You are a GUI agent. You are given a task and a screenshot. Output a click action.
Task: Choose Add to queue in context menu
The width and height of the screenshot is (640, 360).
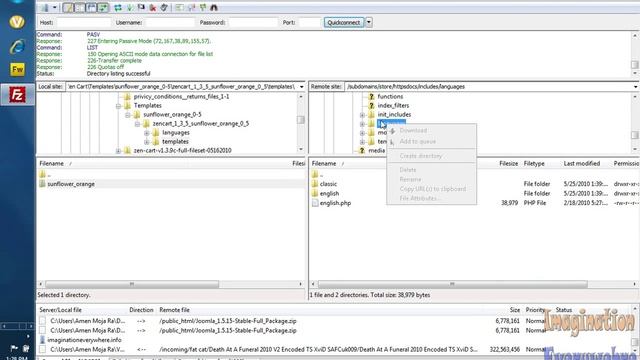coord(418,142)
